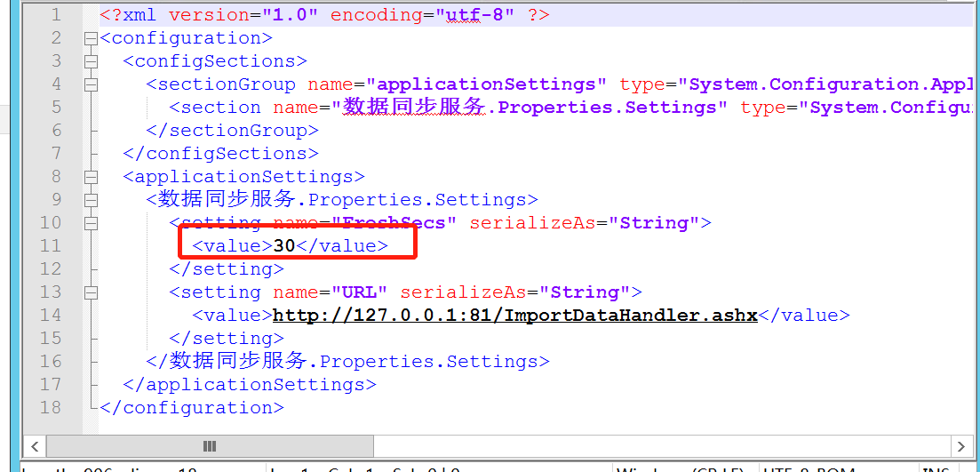Collapse the sectionGroup fold marker on line 4
980x472 pixels.
92,85
